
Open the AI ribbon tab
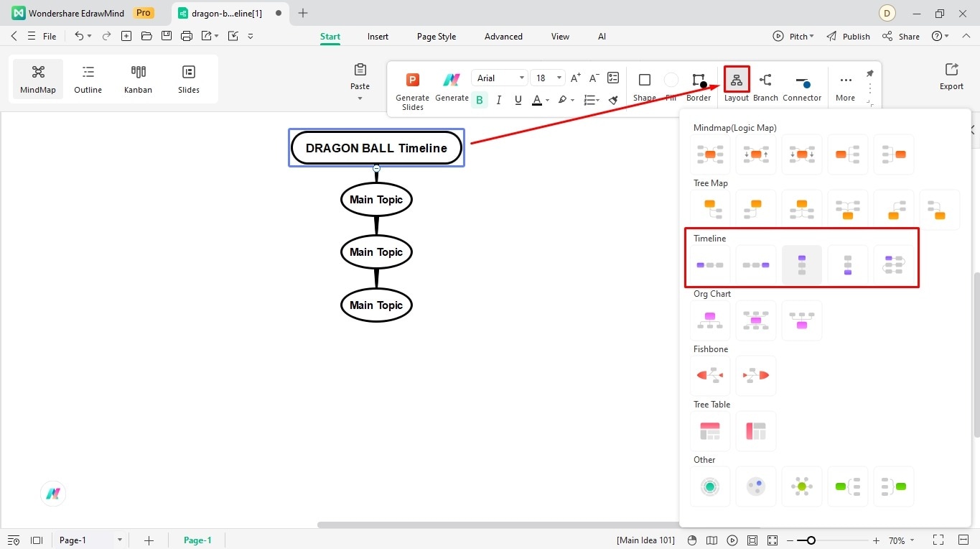pyautogui.click(x=602, y=37)
